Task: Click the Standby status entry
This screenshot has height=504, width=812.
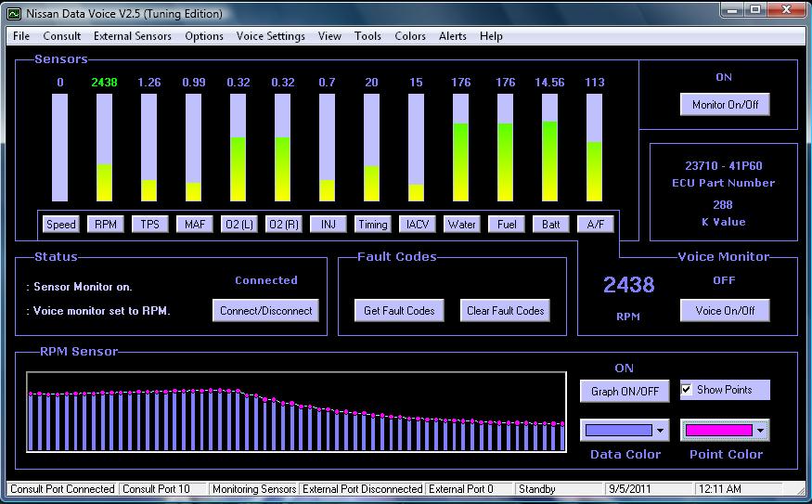Action: tap(560, 489)
